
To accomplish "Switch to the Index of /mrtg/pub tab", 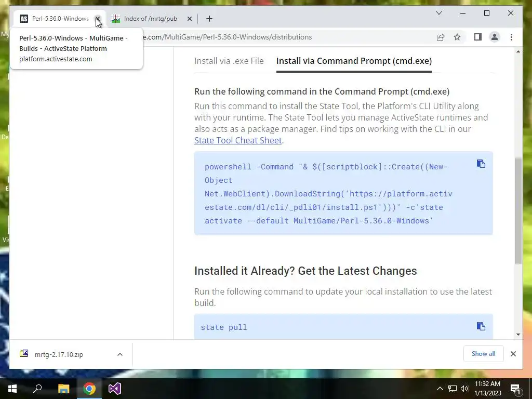I will point(151,19).
